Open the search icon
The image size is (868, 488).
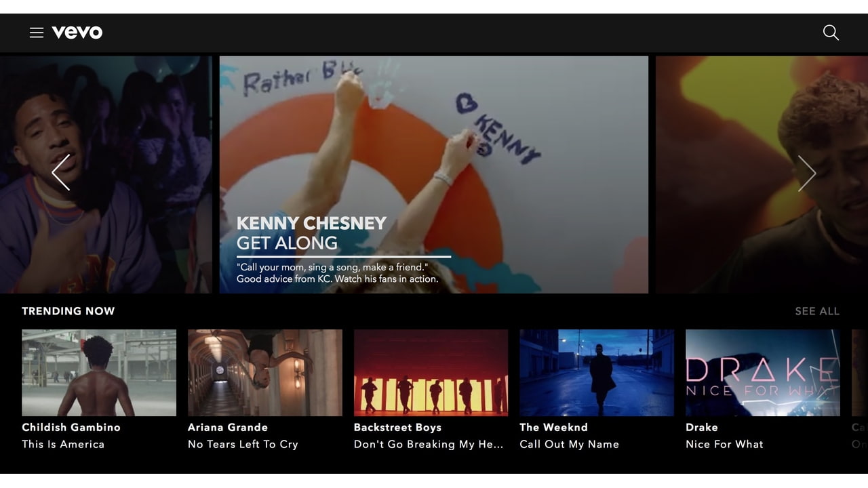(830, 33)
